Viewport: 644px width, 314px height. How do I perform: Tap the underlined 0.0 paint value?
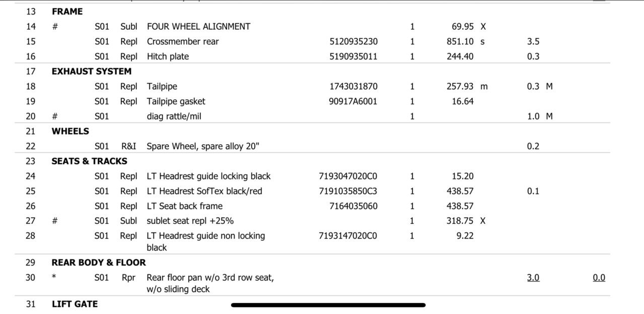(599, 277)
